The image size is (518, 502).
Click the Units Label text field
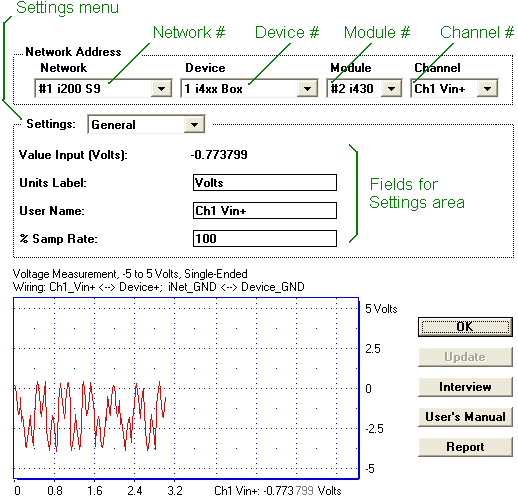click(265, 183)
